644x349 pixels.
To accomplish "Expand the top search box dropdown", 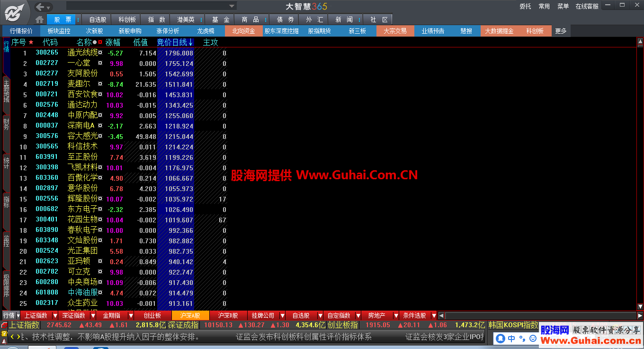I will coord(232,6).
